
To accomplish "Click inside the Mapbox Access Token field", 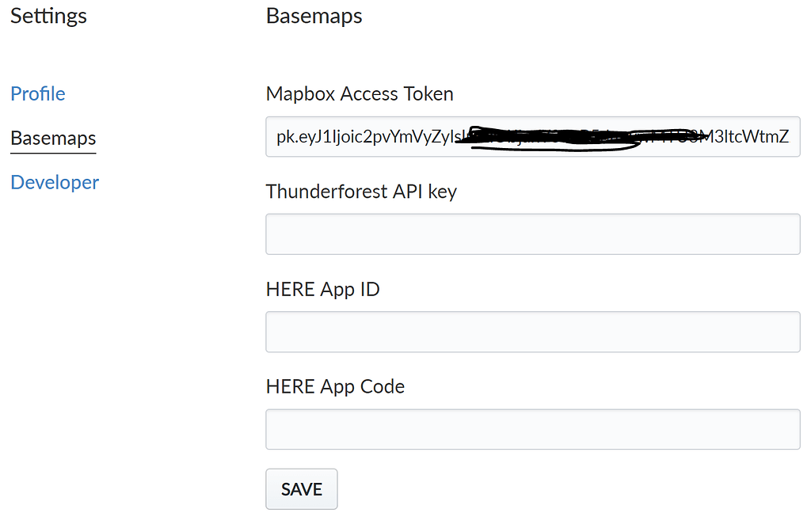I will [532, 137].
